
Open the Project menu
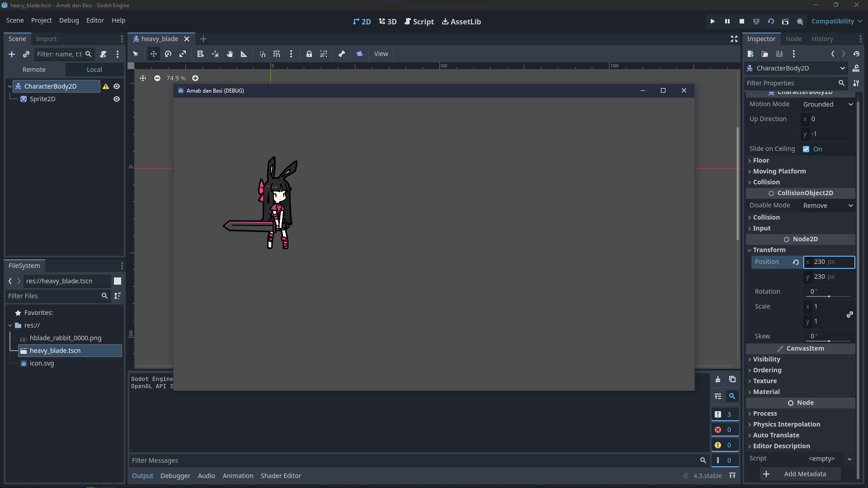tap(41, 20)
